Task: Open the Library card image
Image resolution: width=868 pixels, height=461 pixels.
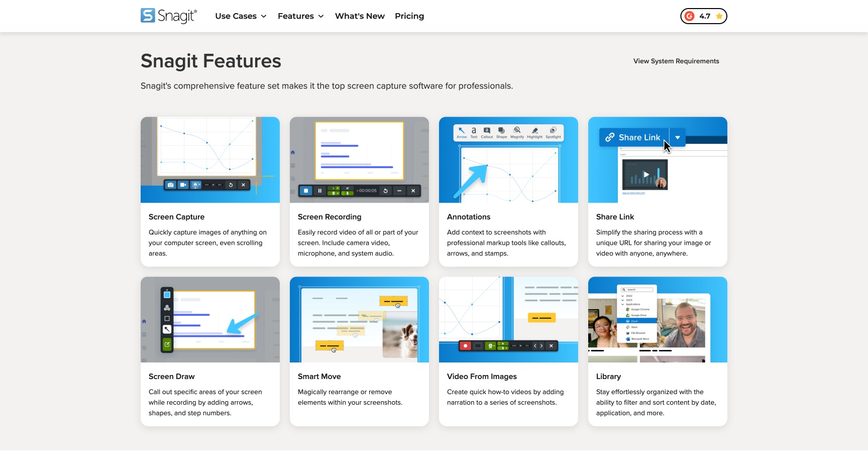Action: coord(658,320)
